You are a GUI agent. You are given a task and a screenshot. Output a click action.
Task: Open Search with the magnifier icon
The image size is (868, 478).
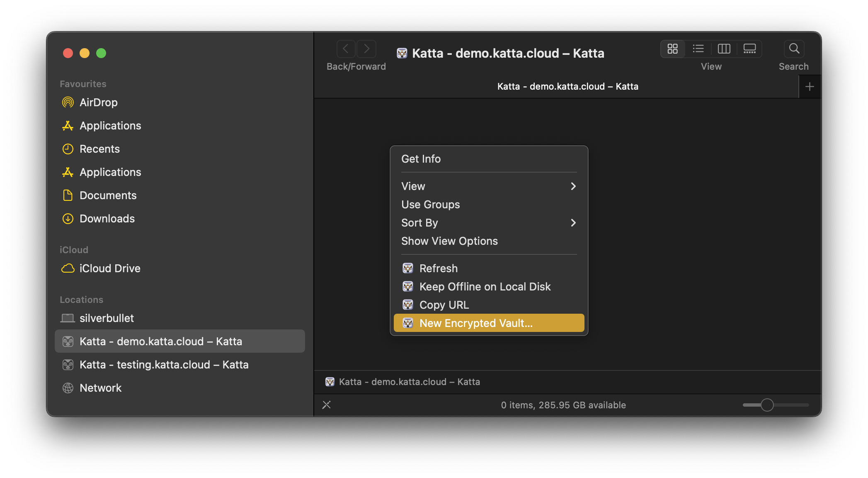pos(794,49)
